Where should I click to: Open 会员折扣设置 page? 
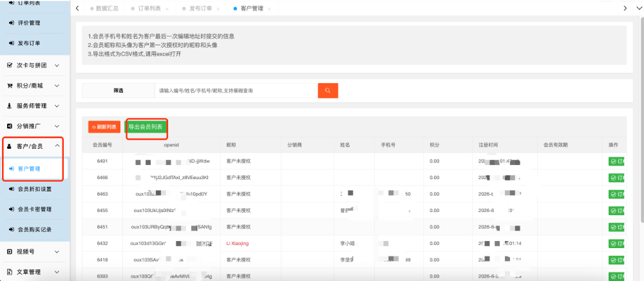35,189
